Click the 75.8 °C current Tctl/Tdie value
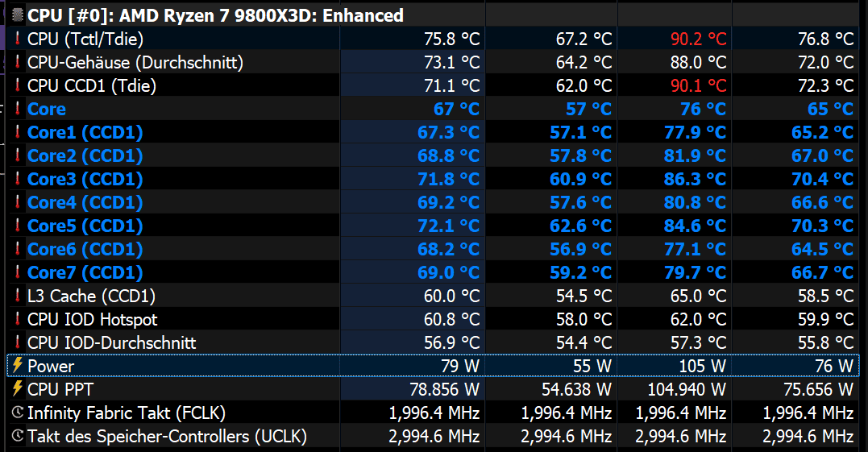 (451, 39)
